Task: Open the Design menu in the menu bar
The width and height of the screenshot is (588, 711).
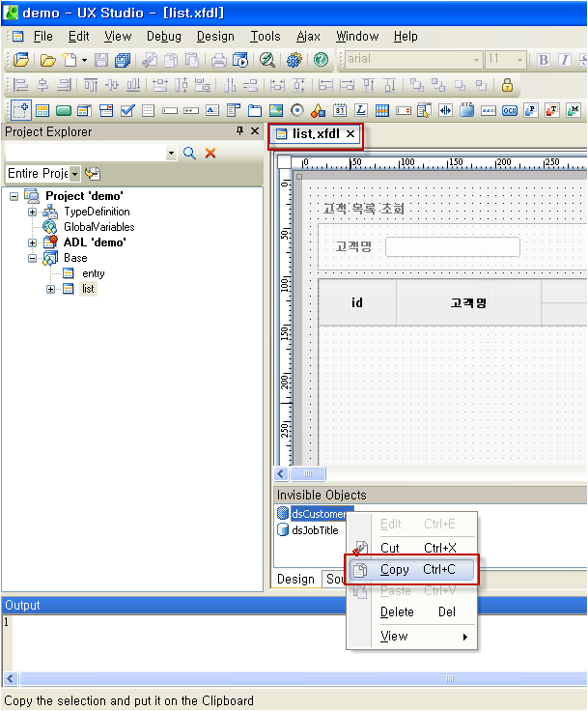Action: point(214,36)
